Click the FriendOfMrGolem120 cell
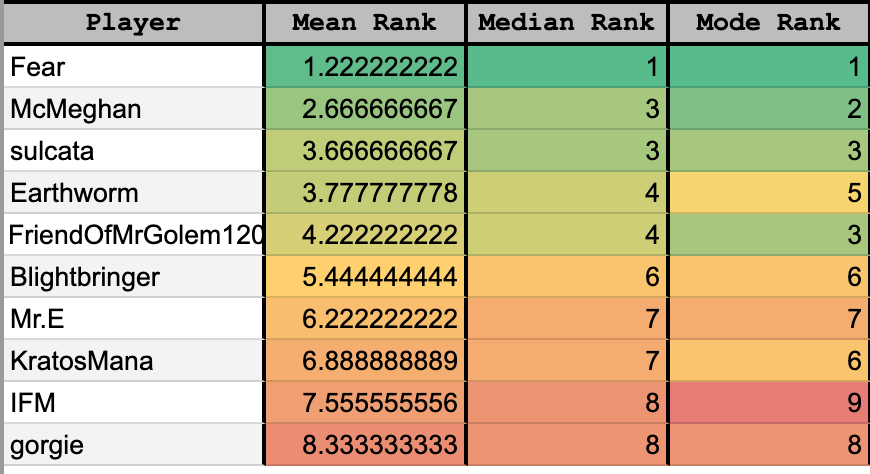Screen dimensions: 870x474 coord(133,234)
